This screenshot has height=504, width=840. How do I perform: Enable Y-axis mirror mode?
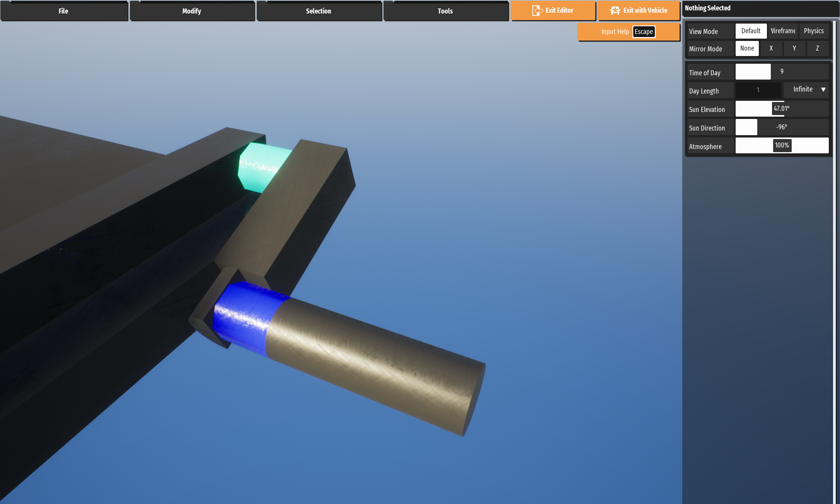pyautogui.click(x=794, y=48)
